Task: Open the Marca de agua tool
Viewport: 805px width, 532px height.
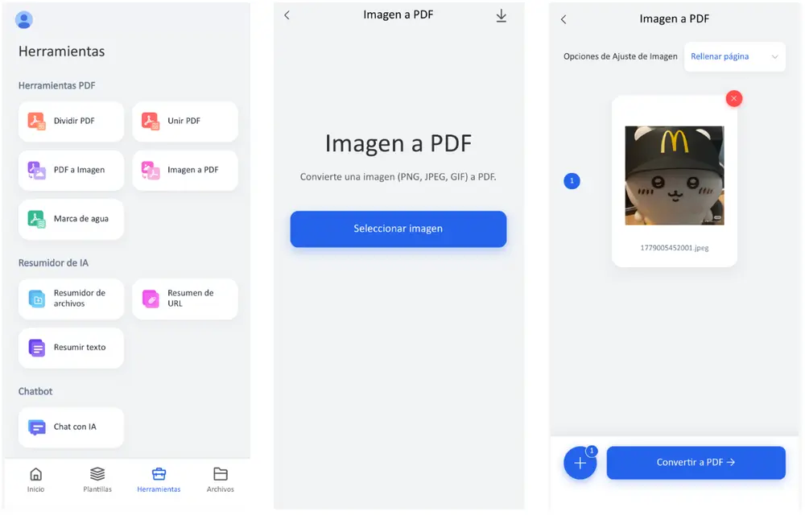Action: pos(71,219)
